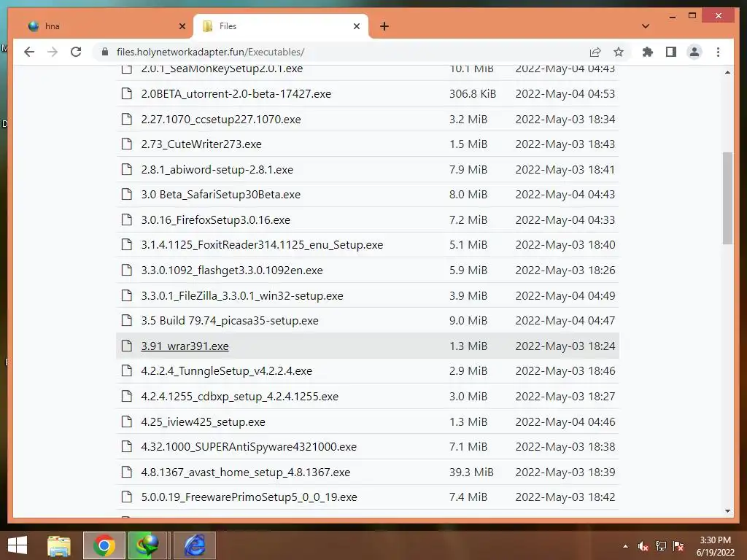Screen dimensions: 747x560
Task: Click date 2022-May-03 18:24 of wrar391
Action: 565,346
